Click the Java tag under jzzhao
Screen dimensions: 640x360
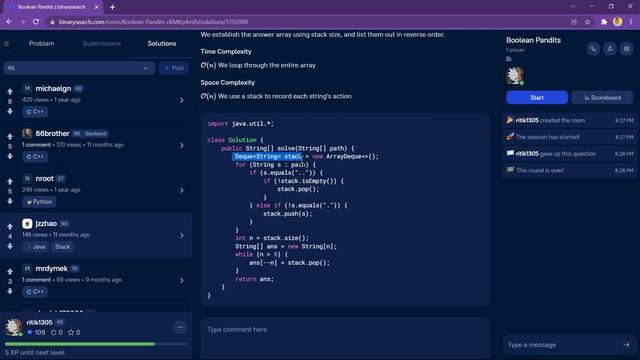click(x=36, y=247)
